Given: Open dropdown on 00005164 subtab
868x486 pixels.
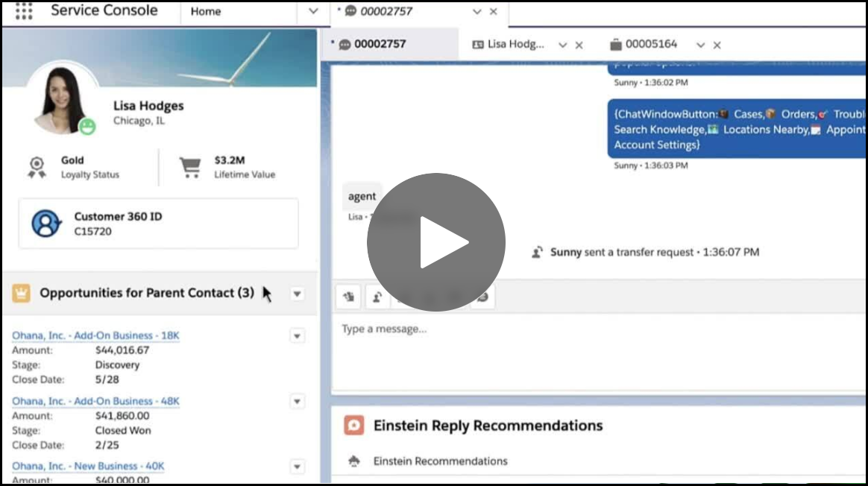Looking at the screenshot, I should point(700,45).
